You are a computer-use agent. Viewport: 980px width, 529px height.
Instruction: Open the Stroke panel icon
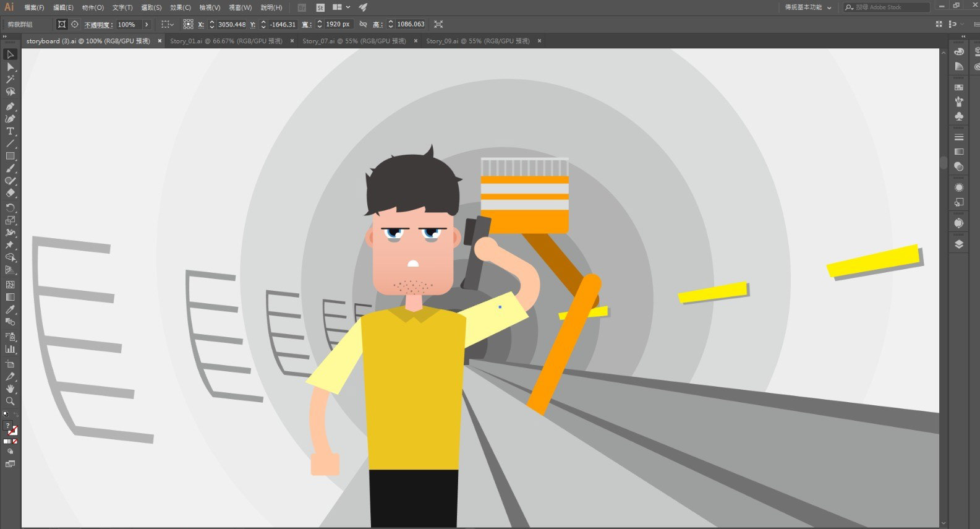click(x=959, y=137)
